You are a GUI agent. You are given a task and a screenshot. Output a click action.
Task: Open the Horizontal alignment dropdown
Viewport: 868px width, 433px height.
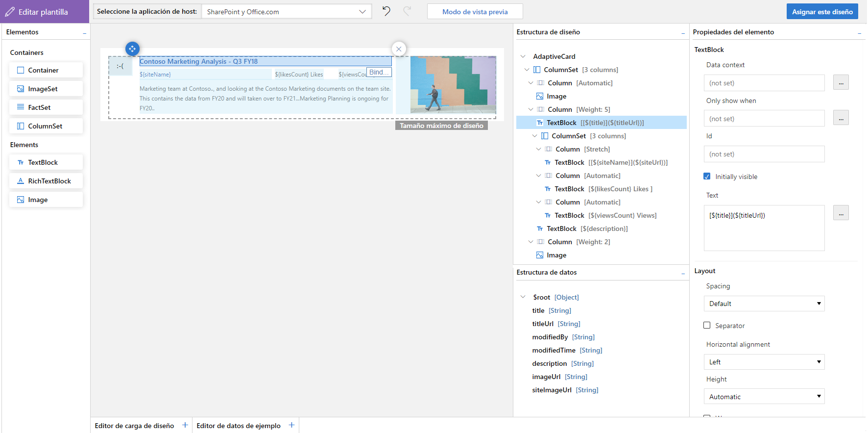click(x=764, y=362)
